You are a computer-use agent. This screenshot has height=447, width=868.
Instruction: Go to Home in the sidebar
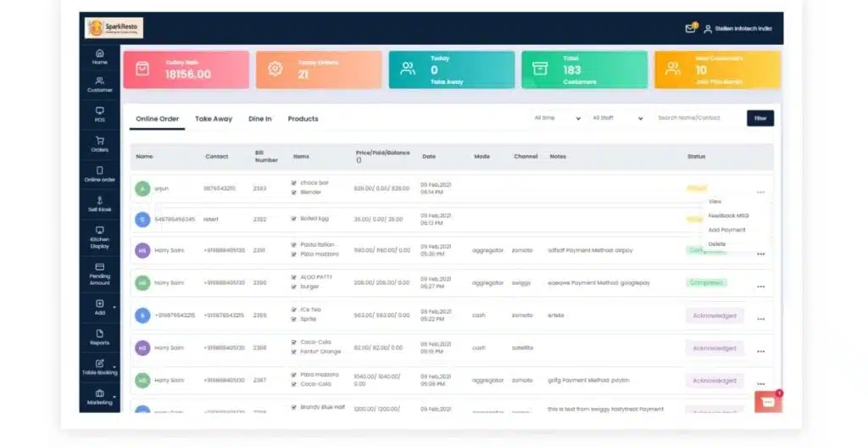point(100,57)
